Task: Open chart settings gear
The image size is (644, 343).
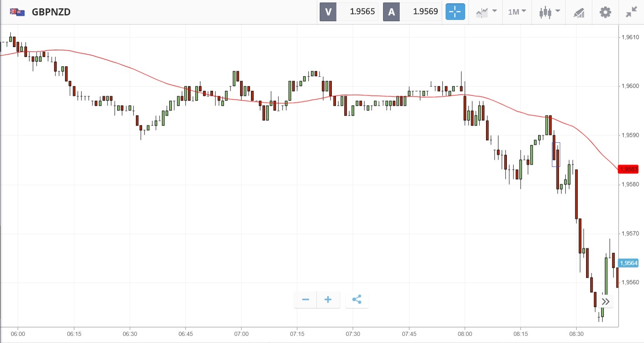Action: tap(605, 12)
